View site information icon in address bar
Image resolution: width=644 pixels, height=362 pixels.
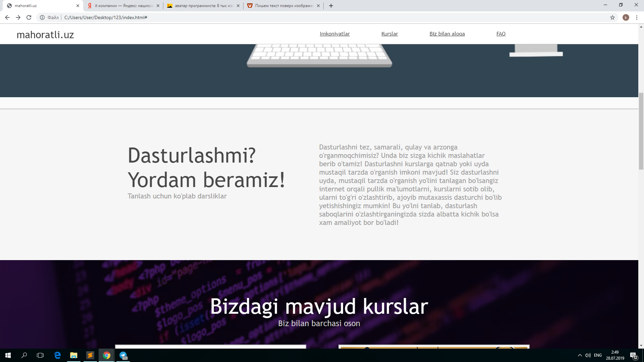42,17
